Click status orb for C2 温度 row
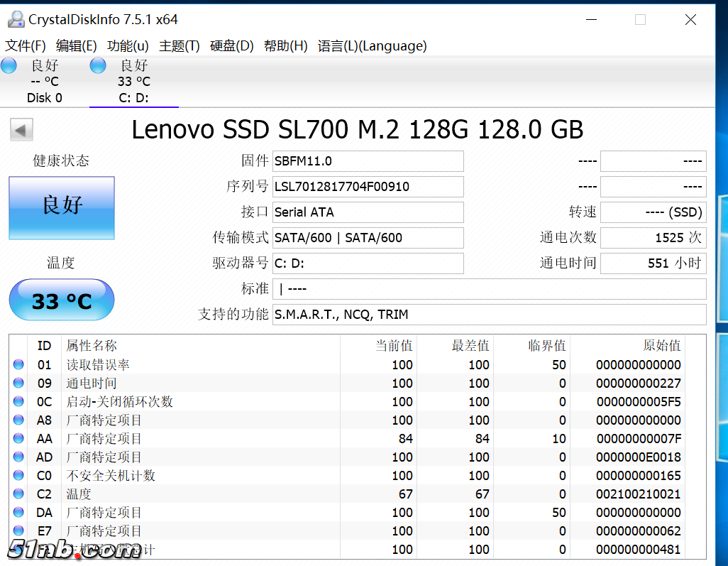728x566 pixels. pyautogui.click(x=18, y=494)
